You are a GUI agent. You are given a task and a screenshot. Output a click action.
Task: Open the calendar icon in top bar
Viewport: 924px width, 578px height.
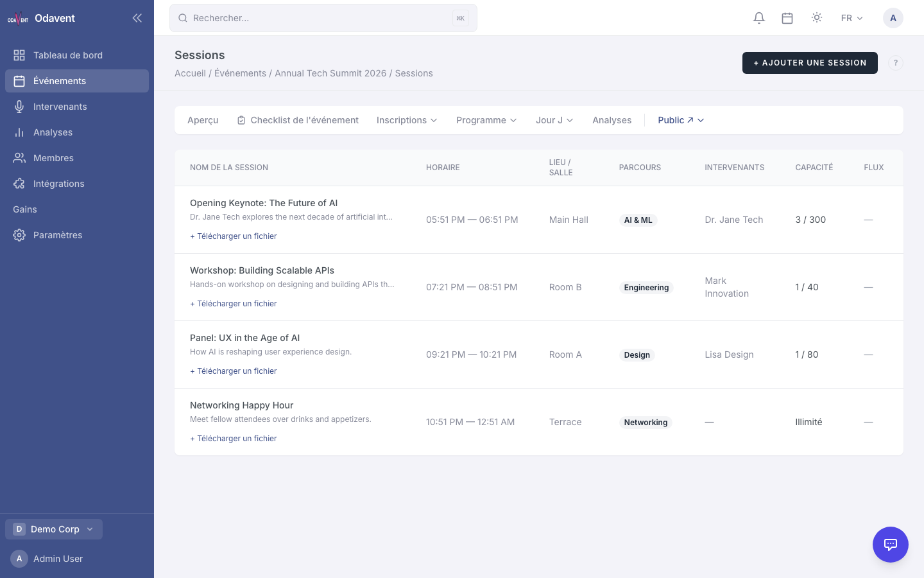[x=787, y=18]
